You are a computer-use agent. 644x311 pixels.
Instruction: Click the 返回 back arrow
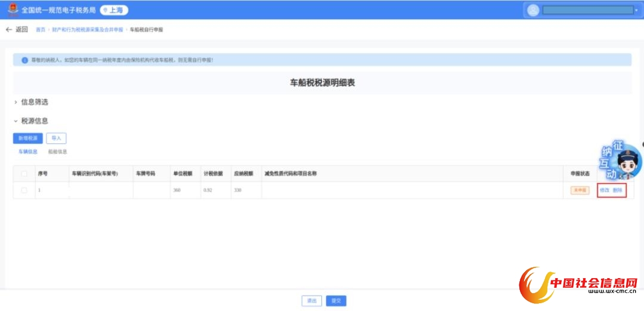[x=9, y=29]
